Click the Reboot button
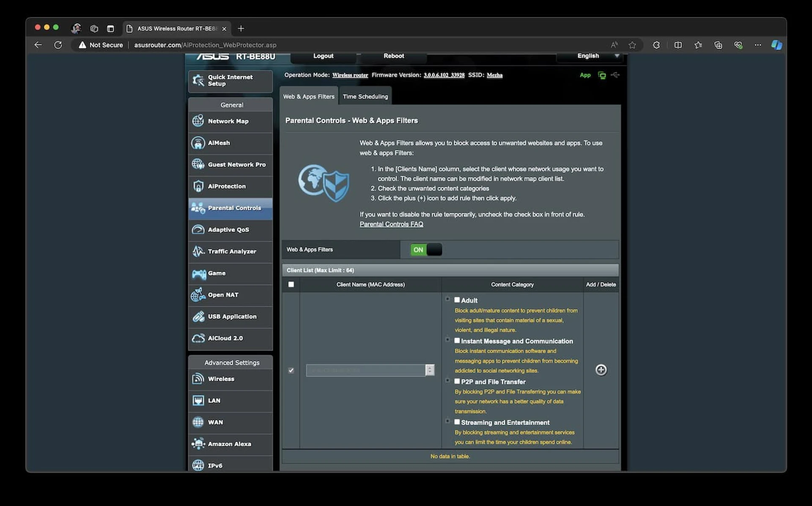The height and width of the screenshot is (506, 812). click(x=394, y=56)
